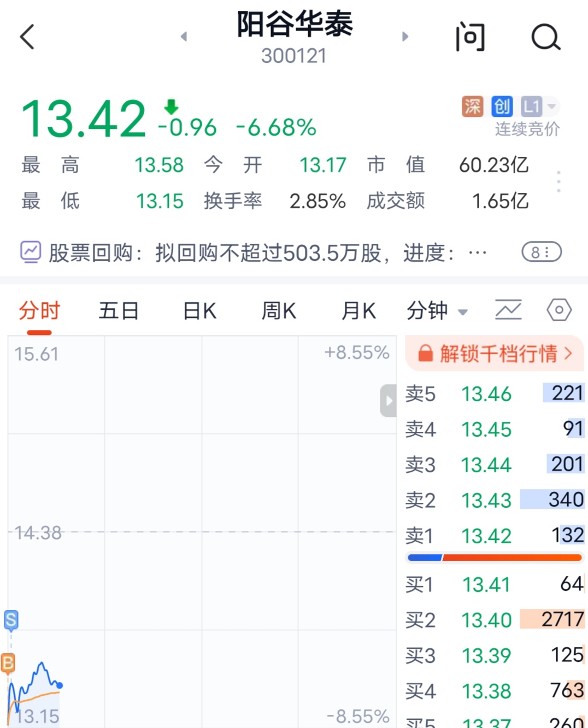The width and height of the screenshot is (588, 728).
Task: Select the 买4 row at 13.38
Action: pos(495,691)
